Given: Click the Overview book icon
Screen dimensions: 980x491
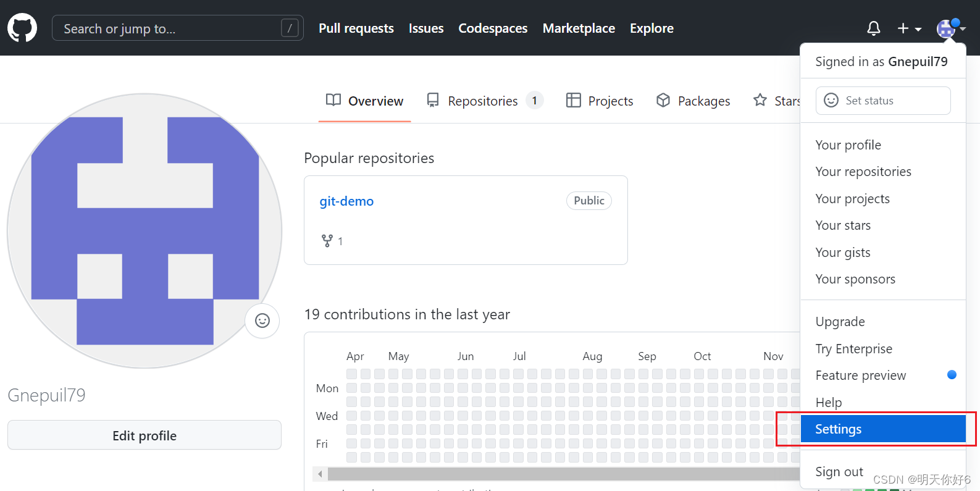Looking at the screenshot, I should 333,100.
